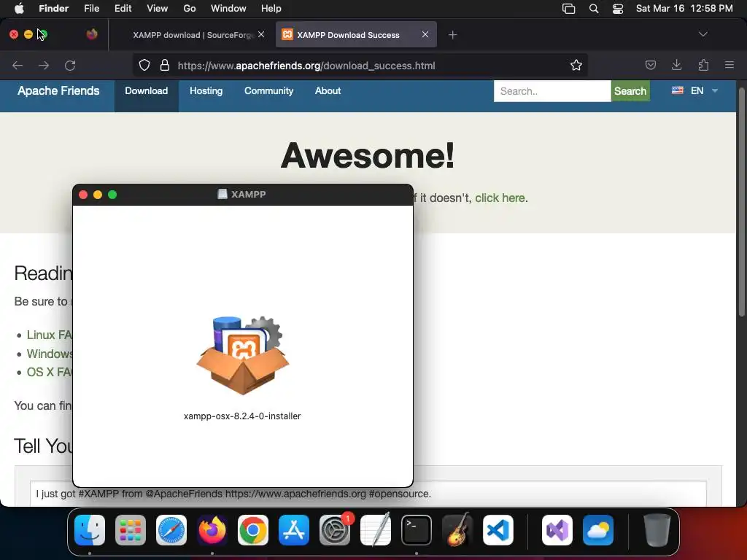This screenshot has width=747, height=560.
Task: Click the Firefox forward arrow button
Action: tap(44, 65)
